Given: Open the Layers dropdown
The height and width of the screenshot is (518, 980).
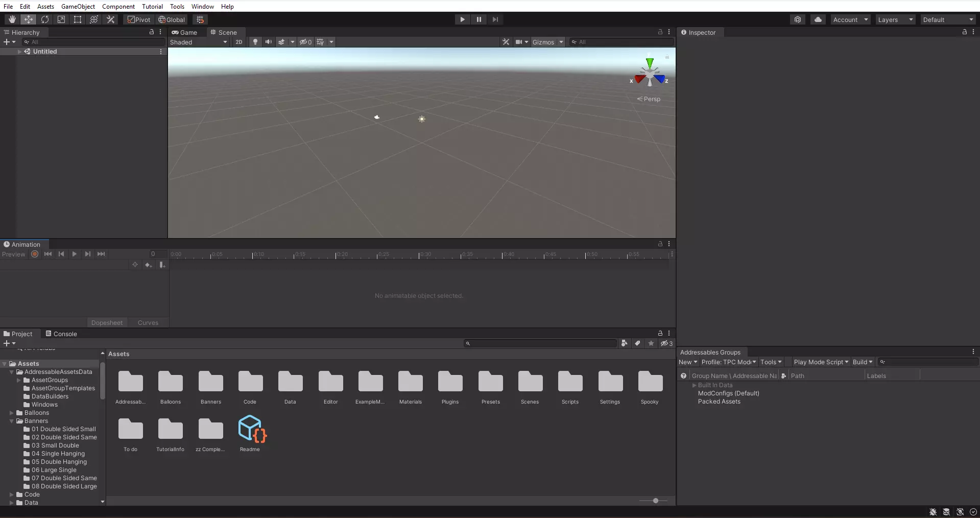Looking at the screenshot, I should point(895,19).
